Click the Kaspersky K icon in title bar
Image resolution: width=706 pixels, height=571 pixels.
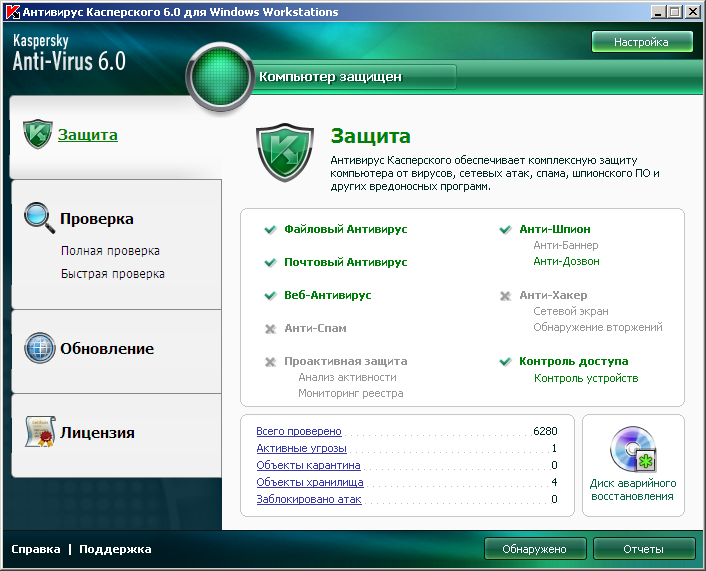pos(12,12)
